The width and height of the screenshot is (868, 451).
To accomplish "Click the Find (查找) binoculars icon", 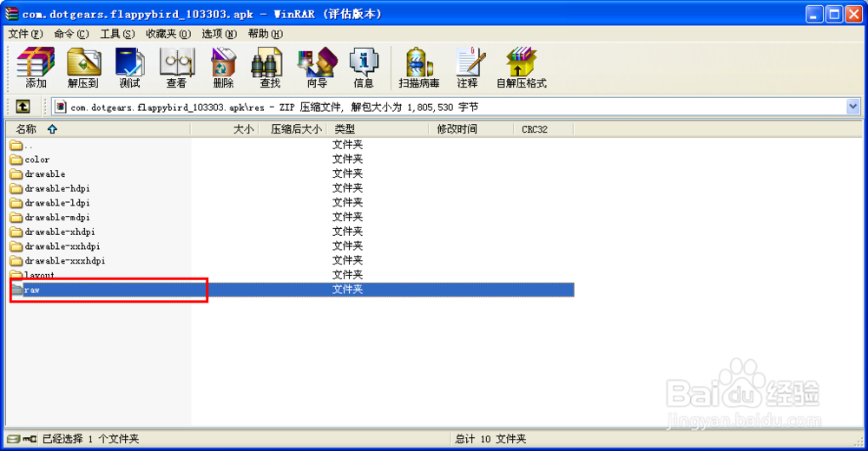I will click(270, 68).
